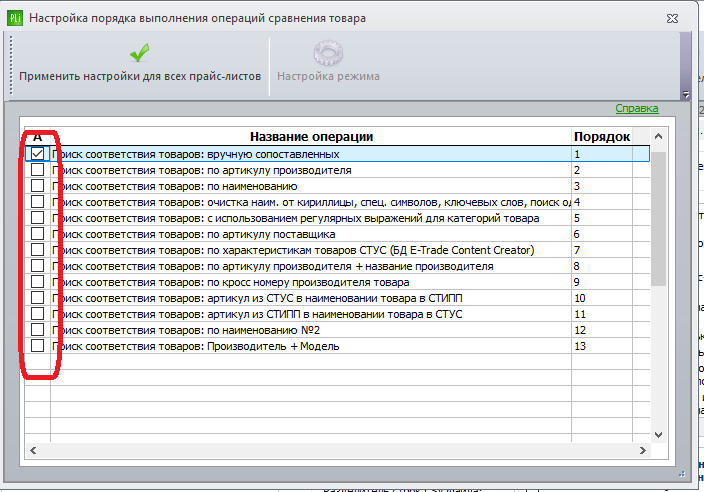The width and height of the screenshot is (704, 492).
Task: Click the 'A' column header
Action: point(37,136)
